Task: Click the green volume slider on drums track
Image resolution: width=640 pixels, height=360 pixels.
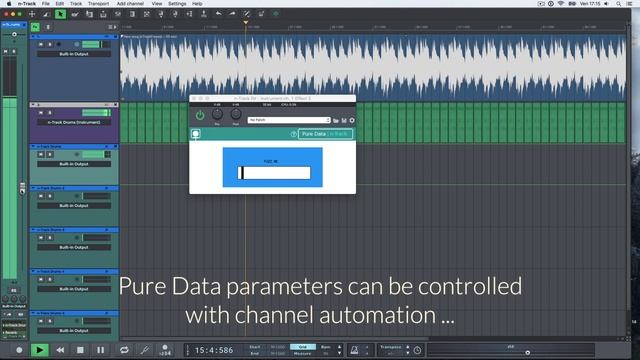Action: point(96,113)
